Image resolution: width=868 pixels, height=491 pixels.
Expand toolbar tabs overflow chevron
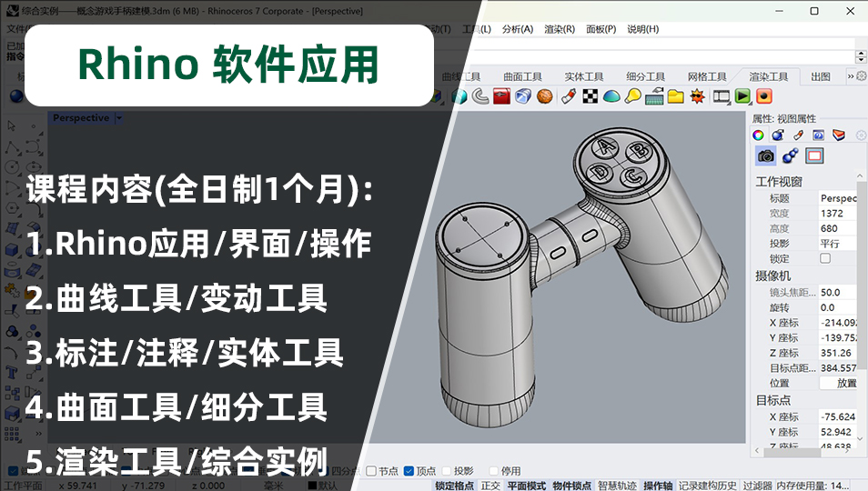tap(851, 76)
